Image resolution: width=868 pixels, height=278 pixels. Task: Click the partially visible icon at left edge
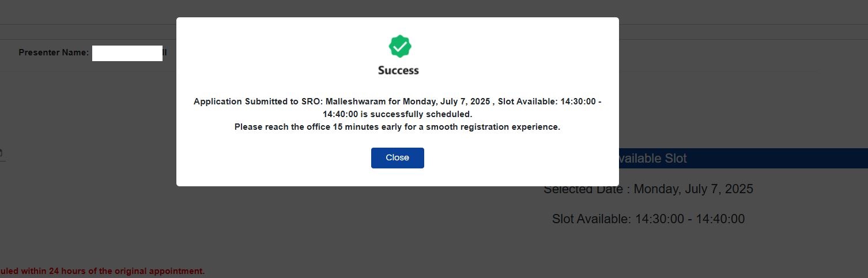click(x=1, y=153)
